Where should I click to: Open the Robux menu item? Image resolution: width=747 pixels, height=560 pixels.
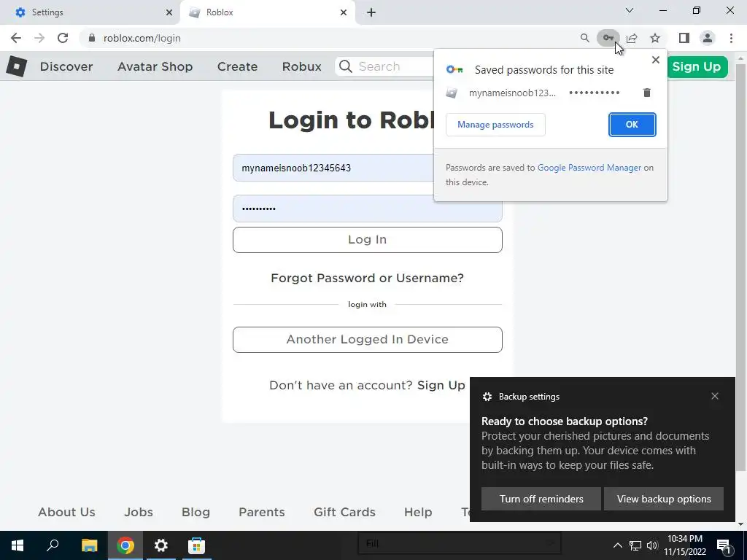(301, 66)
